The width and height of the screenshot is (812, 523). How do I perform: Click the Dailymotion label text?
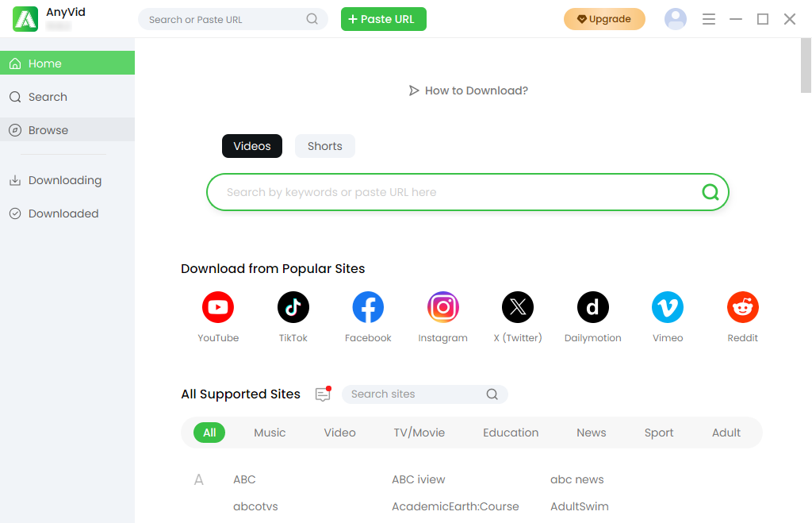593,338
